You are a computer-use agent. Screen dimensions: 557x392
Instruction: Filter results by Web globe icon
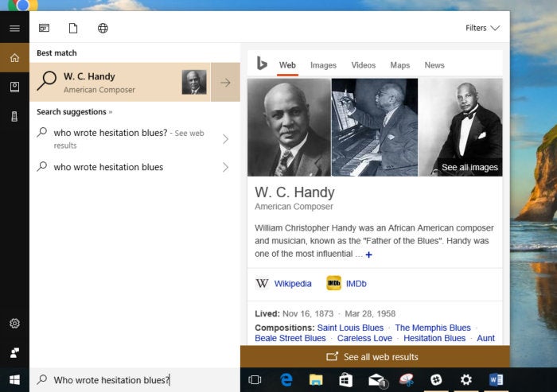[103, 28]
